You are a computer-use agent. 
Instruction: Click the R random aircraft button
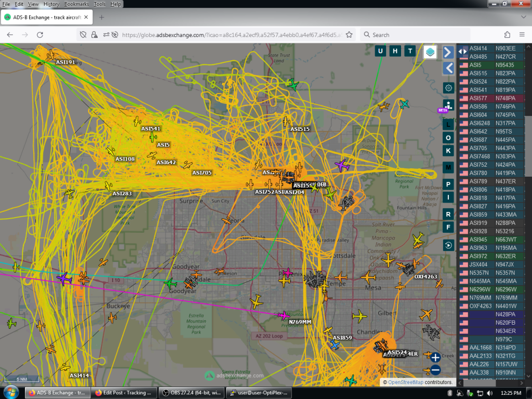click(448, 214)
